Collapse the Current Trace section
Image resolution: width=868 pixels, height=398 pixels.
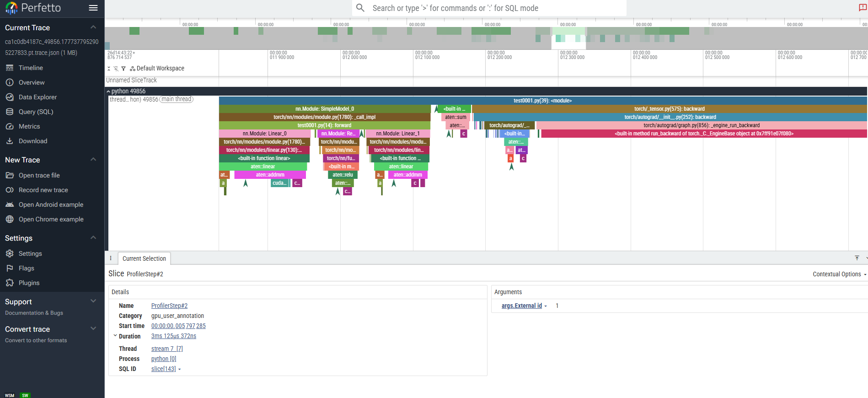click(93, 27)
